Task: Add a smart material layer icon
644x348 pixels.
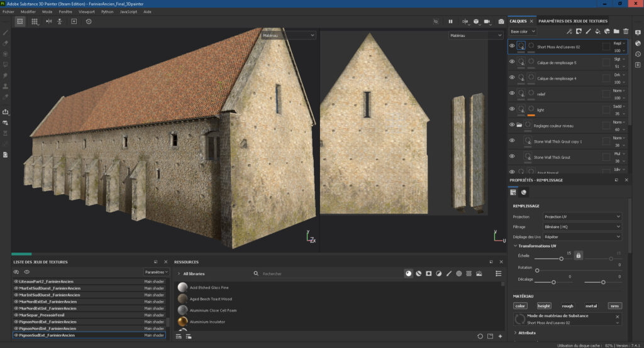Action: click(607, 31)
